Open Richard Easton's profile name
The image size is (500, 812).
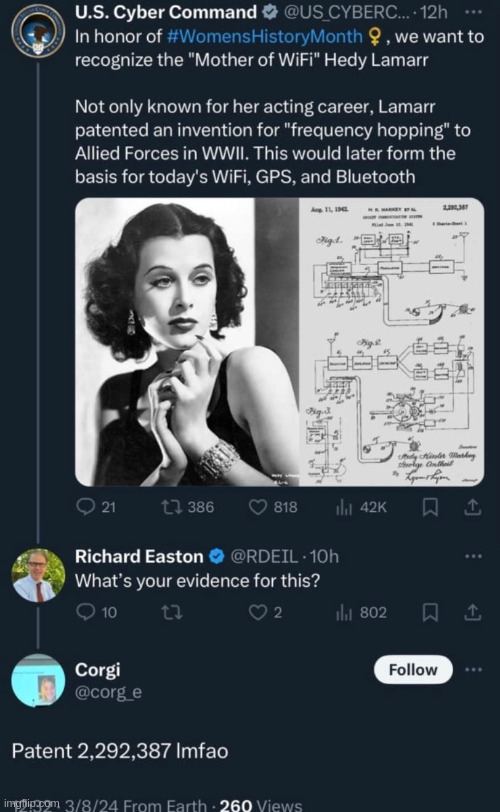(139, 556)
